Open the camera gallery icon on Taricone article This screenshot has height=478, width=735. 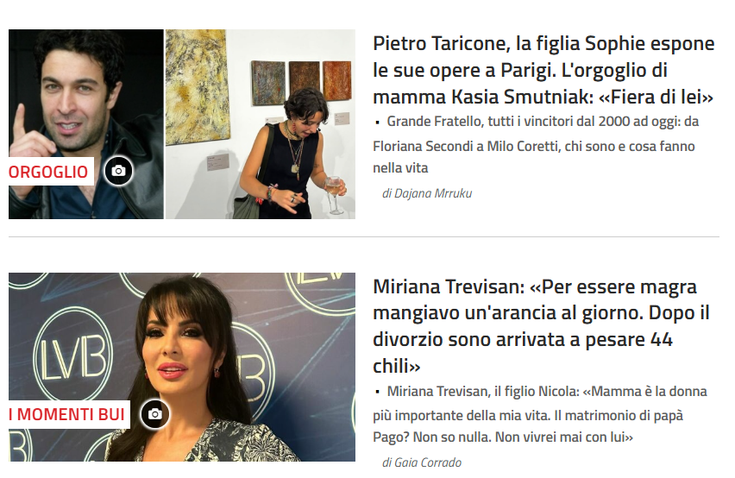(x=118, y=171)
